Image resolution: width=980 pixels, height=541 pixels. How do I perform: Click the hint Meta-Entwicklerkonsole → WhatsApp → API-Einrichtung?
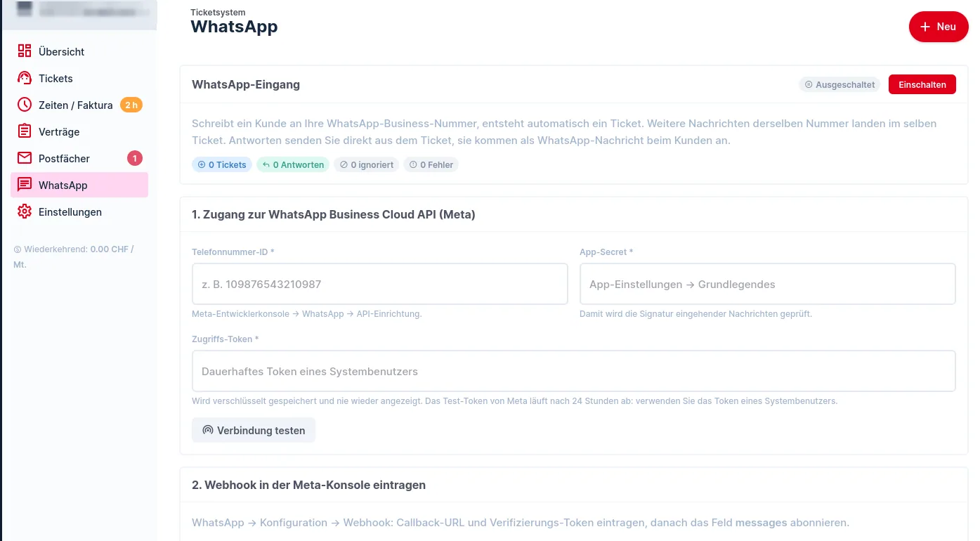[307, 314]
